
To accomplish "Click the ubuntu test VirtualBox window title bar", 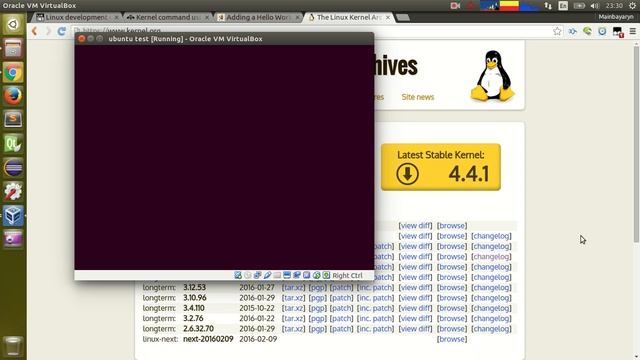I will 224,39.
